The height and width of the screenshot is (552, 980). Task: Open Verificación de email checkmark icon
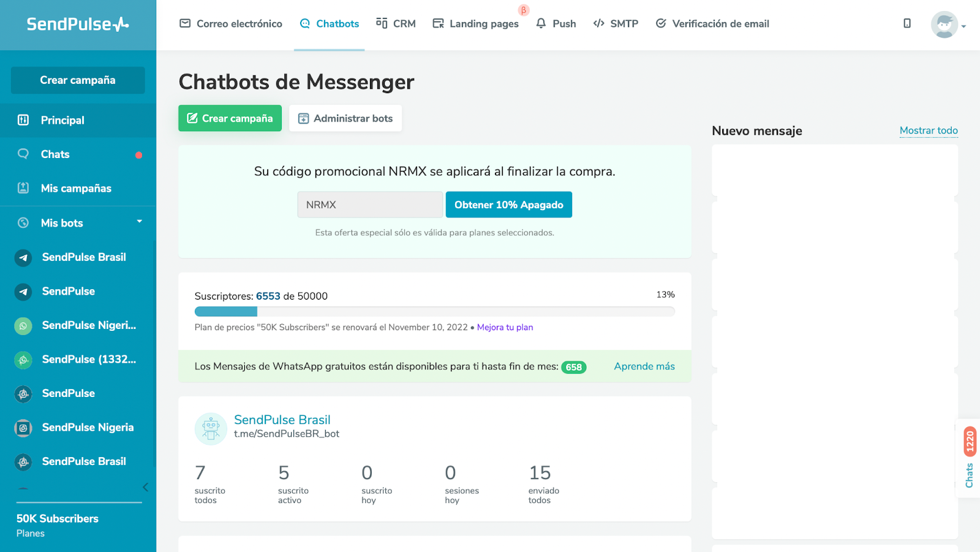point(661,23)
